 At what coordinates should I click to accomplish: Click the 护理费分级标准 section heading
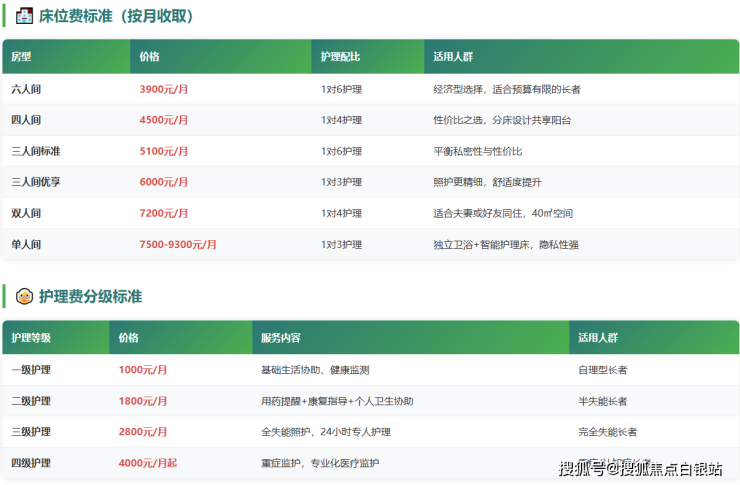(90, 296)
